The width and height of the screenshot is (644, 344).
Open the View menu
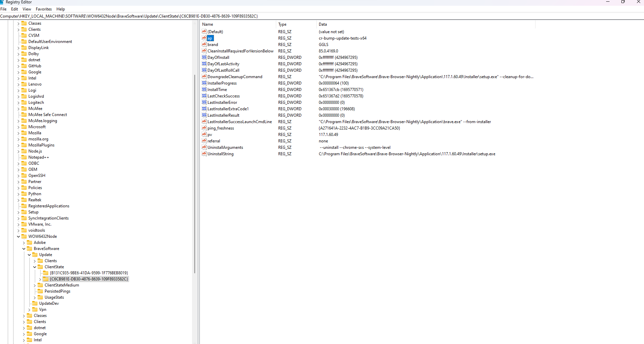pyautogui.click(x=26, y=9)
